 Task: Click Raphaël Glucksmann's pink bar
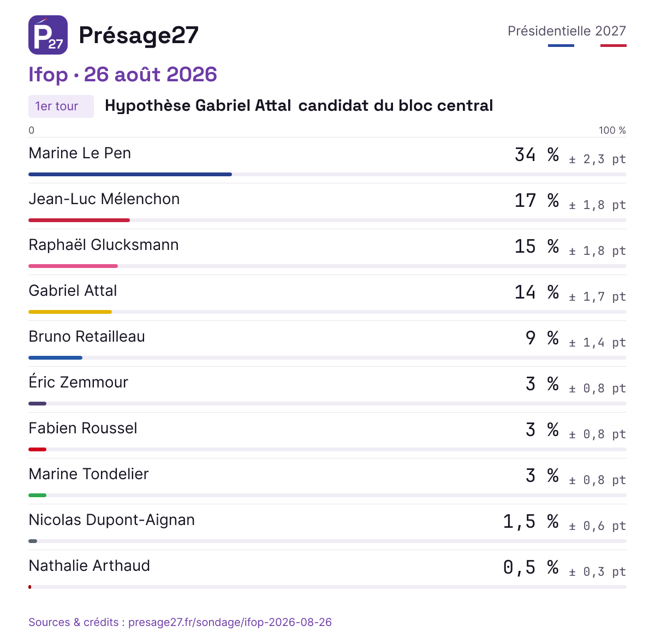pyautogui.click(x=73, y=266)
